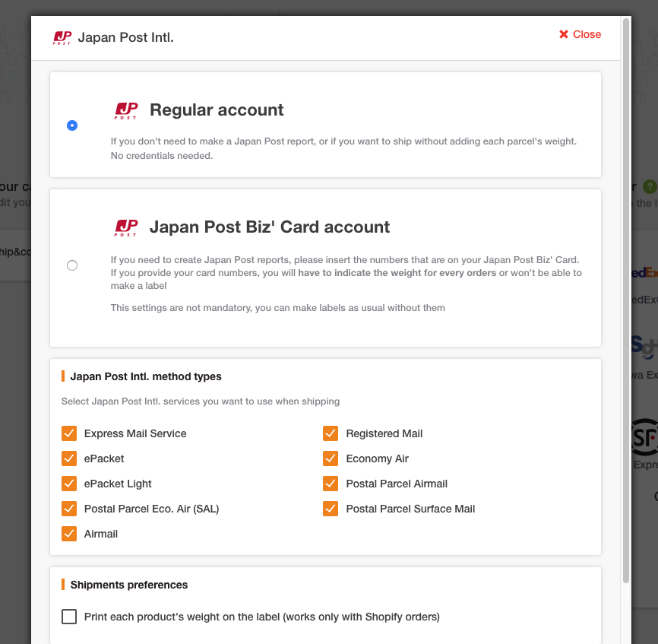Click 'This settings are not mandatory' note
The image size is (658, 644).
point(278,308)
